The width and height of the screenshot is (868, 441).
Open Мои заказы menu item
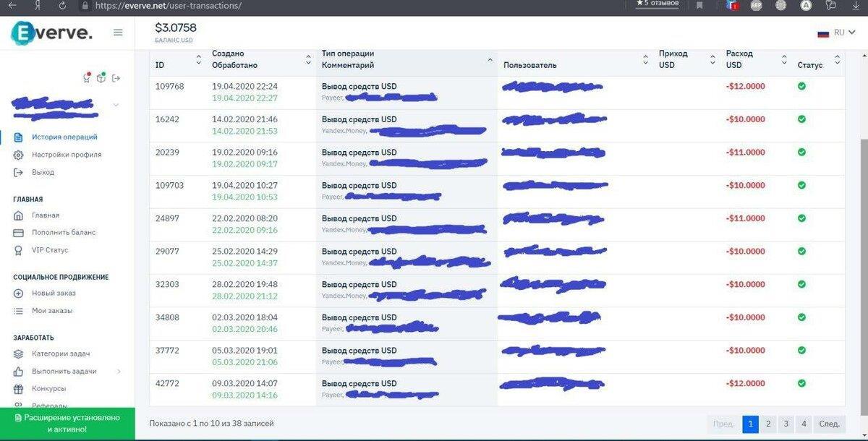click(x=51, y=311)
